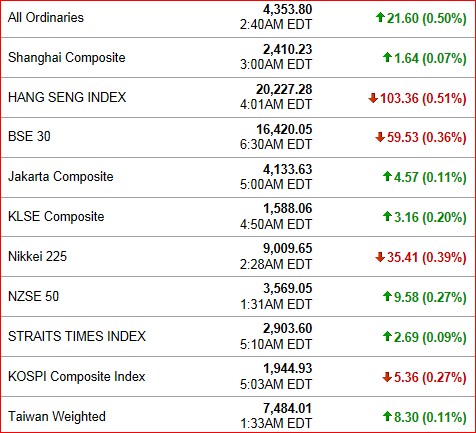Viewport: 476px width, 433px height.
Task: Open KOSPI Composite Index details
Action: point(77,377)
